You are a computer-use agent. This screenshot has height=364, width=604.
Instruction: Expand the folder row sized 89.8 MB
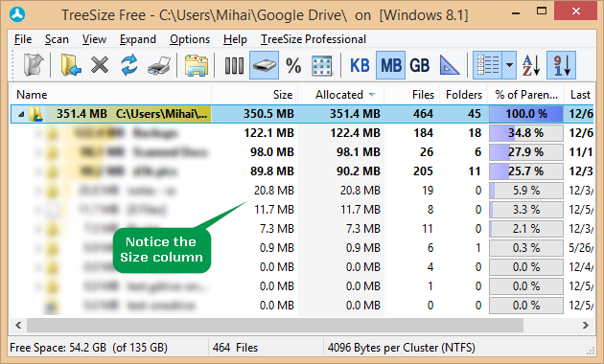[x=37, y=171]
